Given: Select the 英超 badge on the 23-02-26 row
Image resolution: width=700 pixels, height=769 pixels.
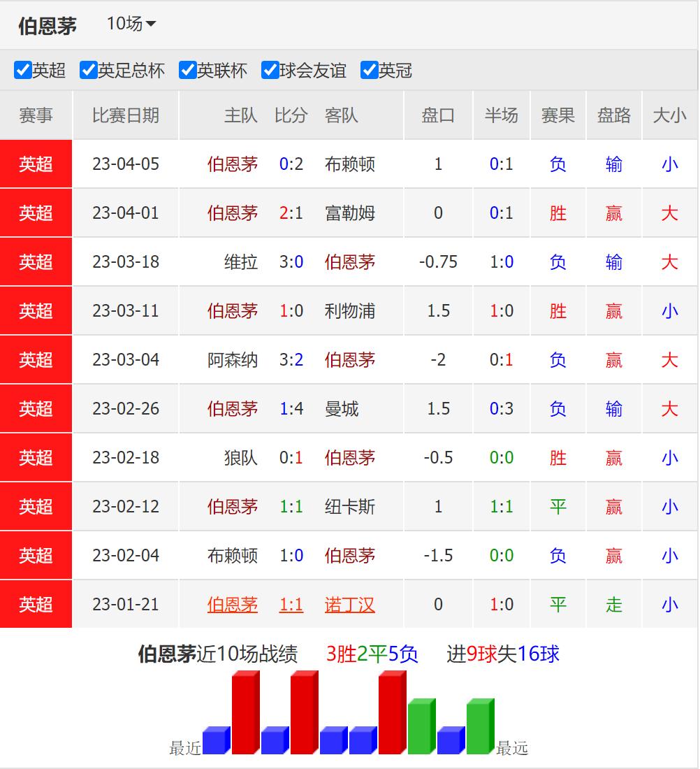Looking at the screenshot, I should [x=36, y=408].
